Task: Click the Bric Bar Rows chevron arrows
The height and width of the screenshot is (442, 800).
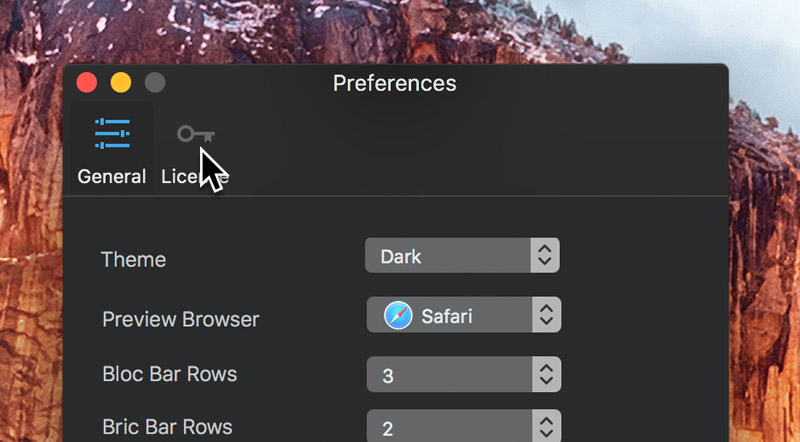Action: pos(546,426)
